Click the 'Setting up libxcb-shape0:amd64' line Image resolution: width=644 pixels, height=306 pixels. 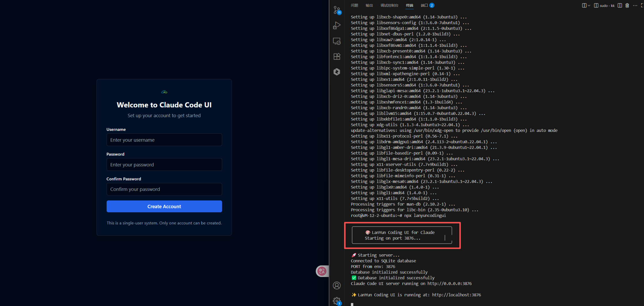pyautogui.click(x=409, y=17)
